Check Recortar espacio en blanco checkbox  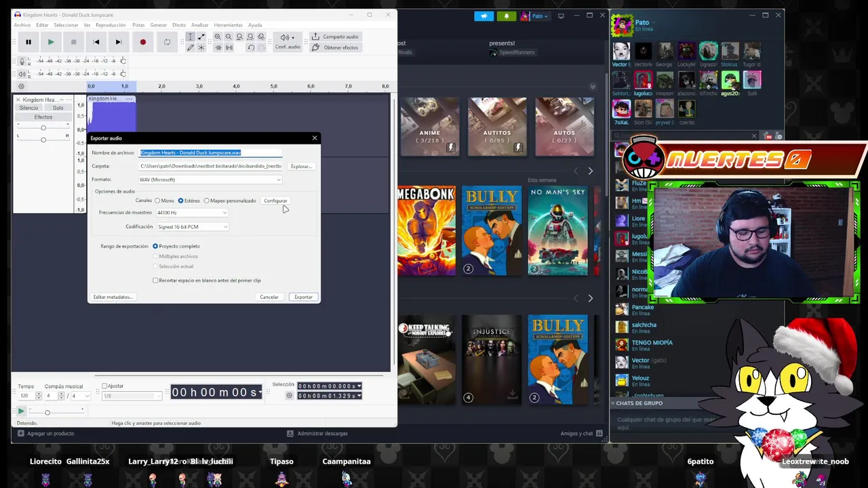[x=155, y=280]
